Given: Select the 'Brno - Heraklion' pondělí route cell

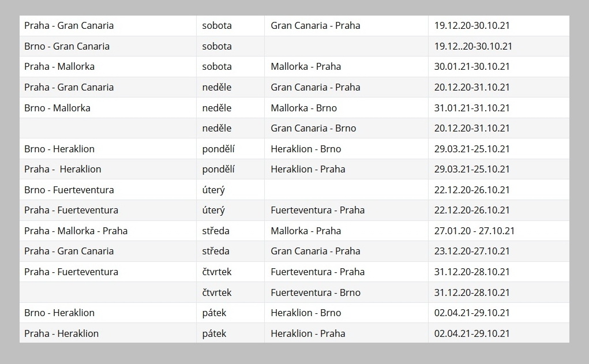Looking at the screenshot, I should tap(108, 149).
